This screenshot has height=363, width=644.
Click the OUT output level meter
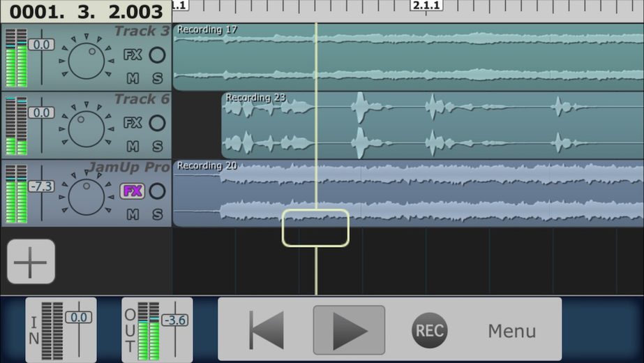tap(149, 331)
